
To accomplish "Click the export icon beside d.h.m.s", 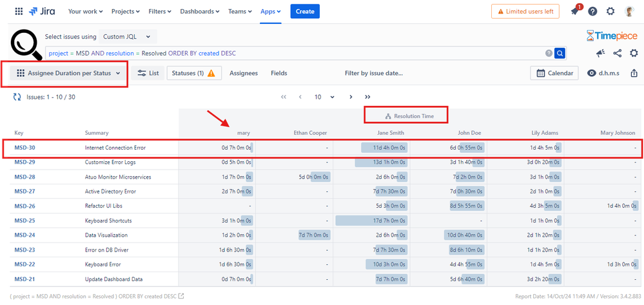I will (x=634, y=73).
